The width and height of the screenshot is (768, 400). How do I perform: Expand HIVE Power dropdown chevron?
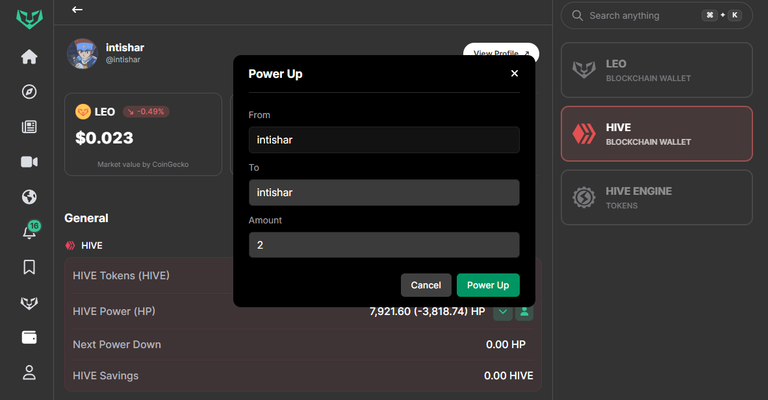click(x=503, y=311)
